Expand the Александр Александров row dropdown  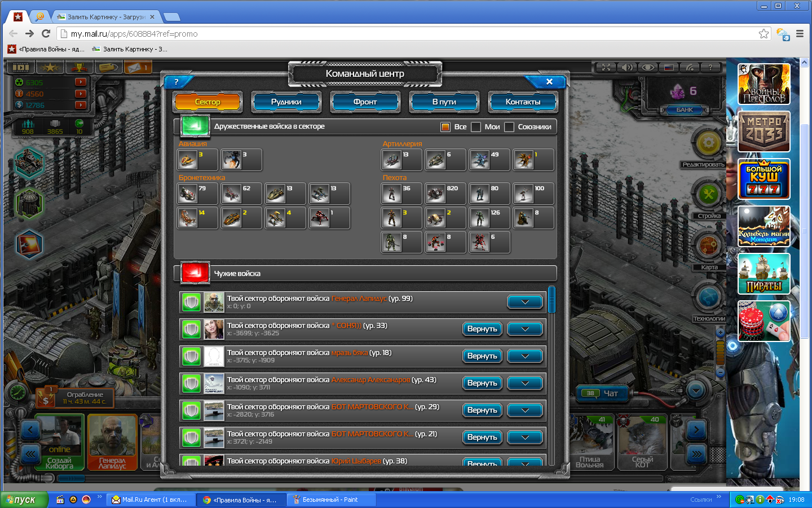(525, 383)
